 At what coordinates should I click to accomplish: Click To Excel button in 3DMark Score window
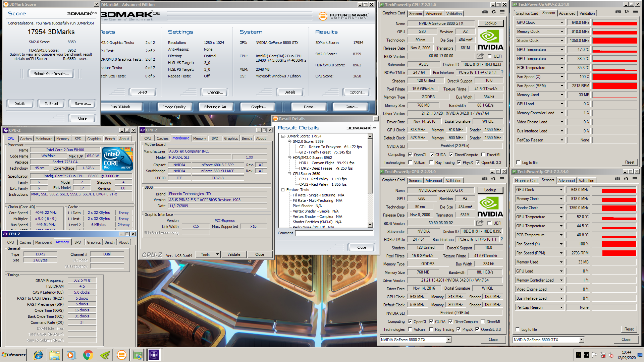click(51, 104)
